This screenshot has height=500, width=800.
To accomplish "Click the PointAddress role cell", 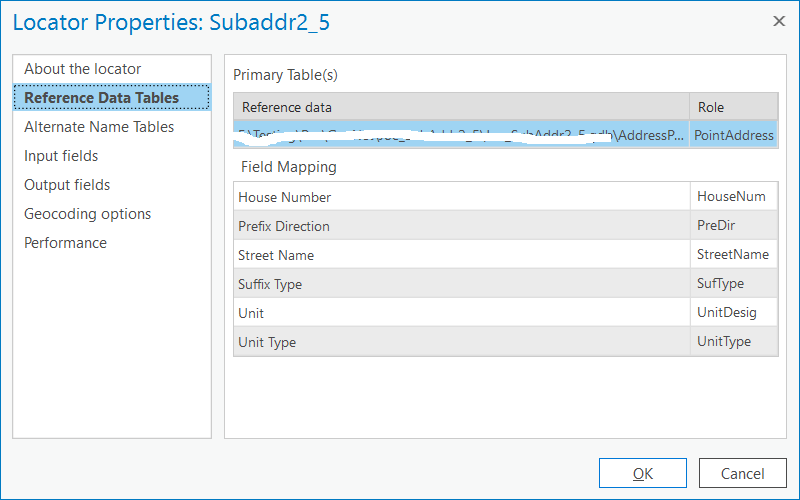I will point(734,135).
